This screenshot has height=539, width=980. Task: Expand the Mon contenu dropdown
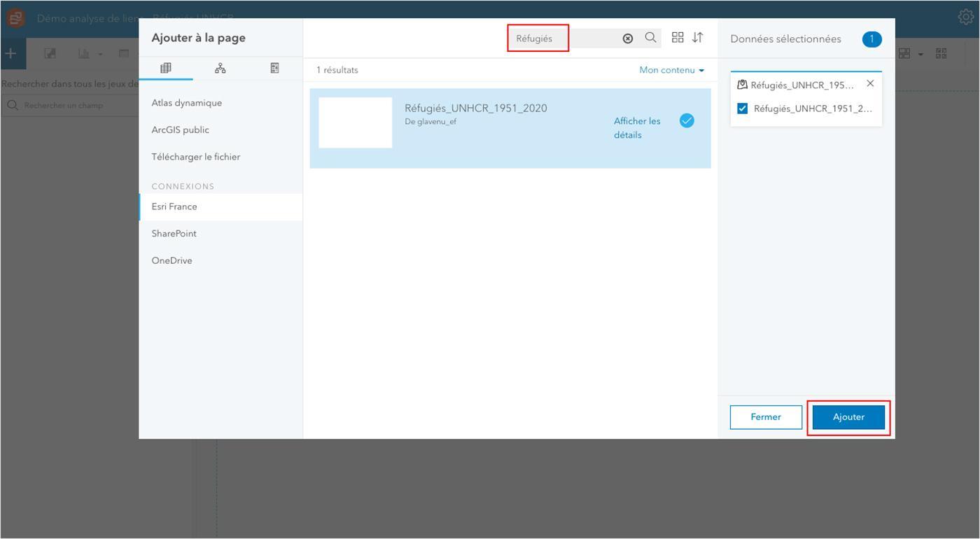coord(671,70)
